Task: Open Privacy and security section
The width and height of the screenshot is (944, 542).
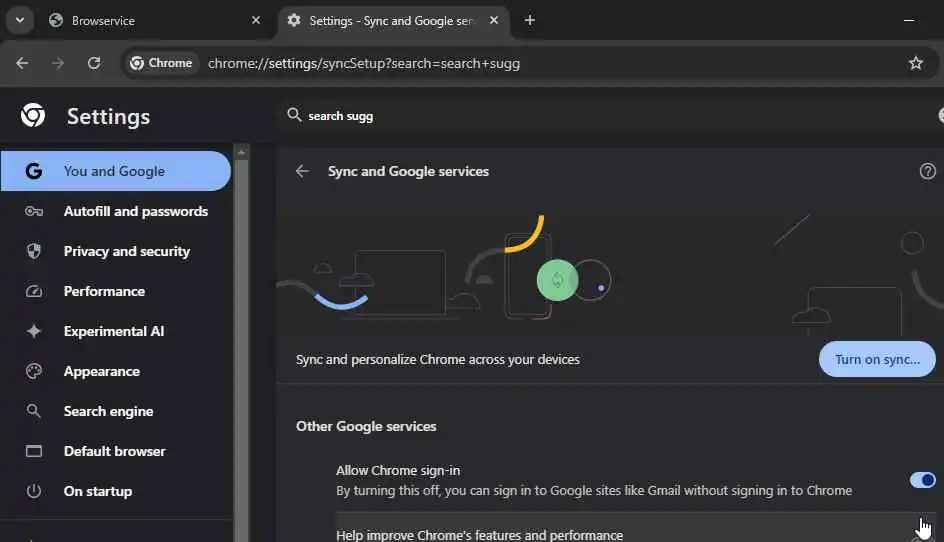Action: tap(116, 251)
